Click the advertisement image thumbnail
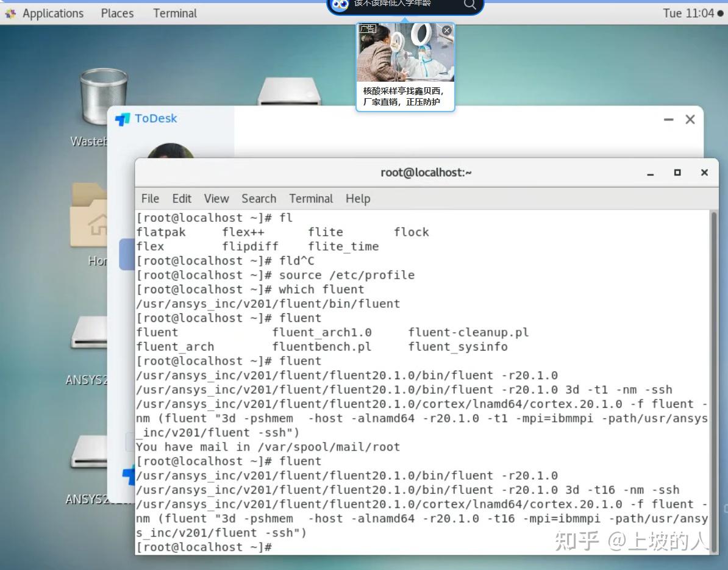This screenshot has height=570, width=728. [x=405, y=52]
